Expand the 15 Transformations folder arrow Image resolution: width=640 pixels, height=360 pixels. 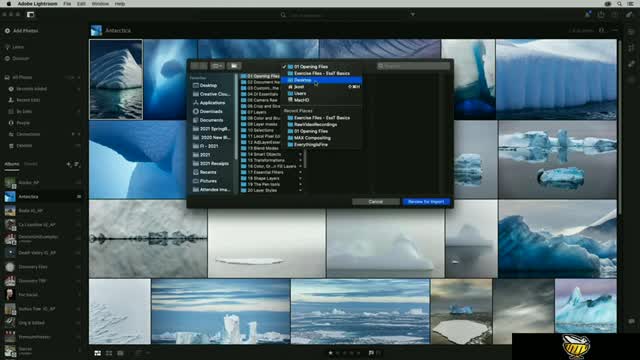coord(300,160)
